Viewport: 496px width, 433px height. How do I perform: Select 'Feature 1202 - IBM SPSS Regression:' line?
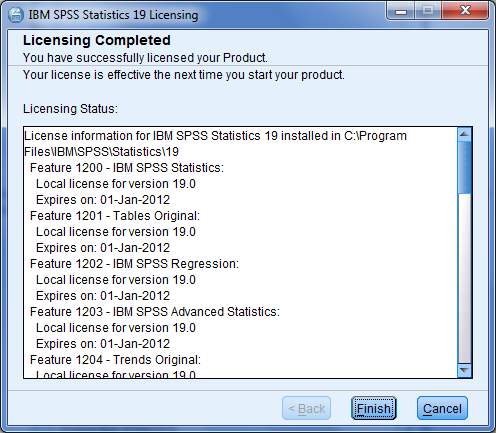134,264
